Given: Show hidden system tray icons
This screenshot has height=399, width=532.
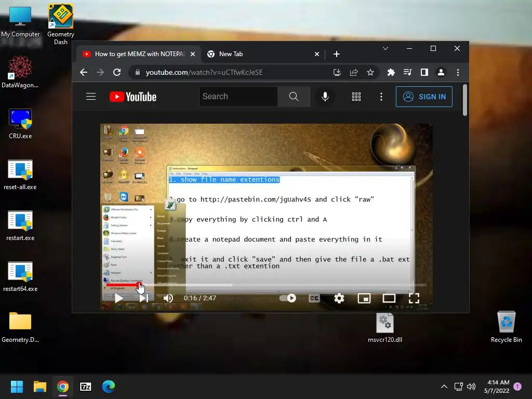Looking at the screenshot, I should click(444, 387).
